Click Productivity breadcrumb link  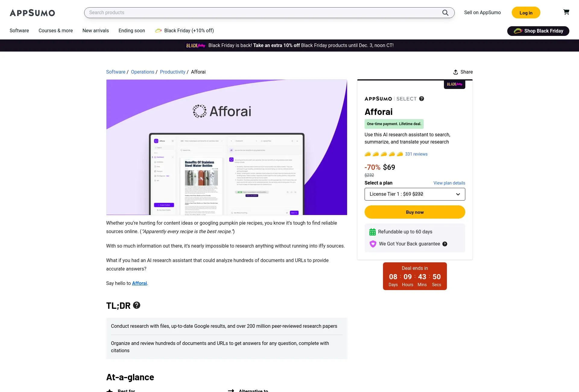click(172, 72)
